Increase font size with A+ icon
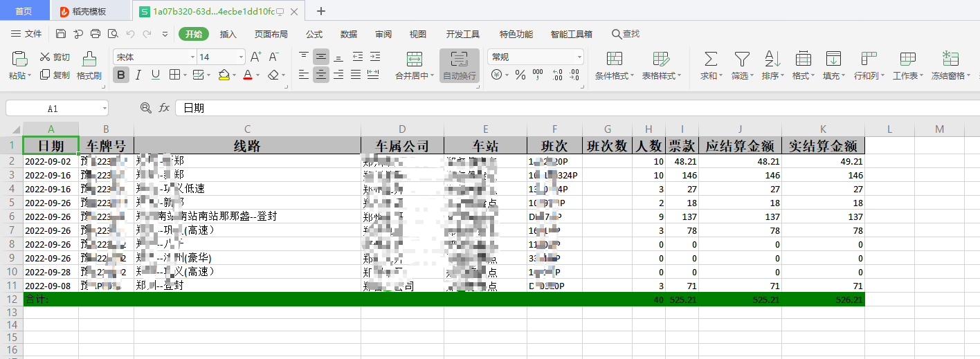 click(255, 57)
